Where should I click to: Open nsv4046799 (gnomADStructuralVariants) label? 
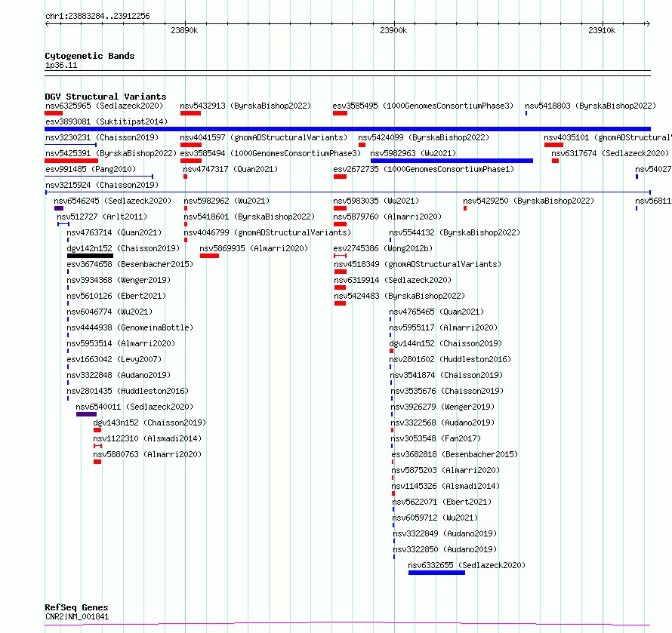[x=267, y=232]
